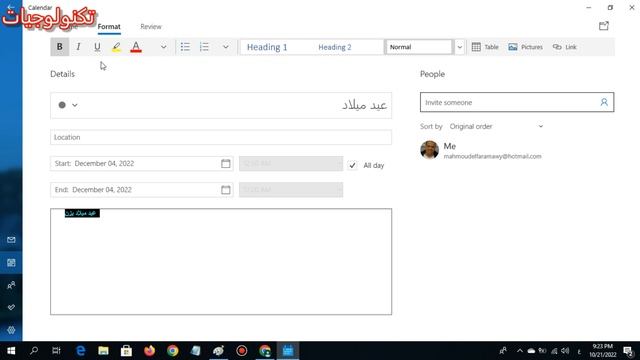Expand paragraph formatting options
Viewport: 640px width, 360px height.
coord(226,47)
